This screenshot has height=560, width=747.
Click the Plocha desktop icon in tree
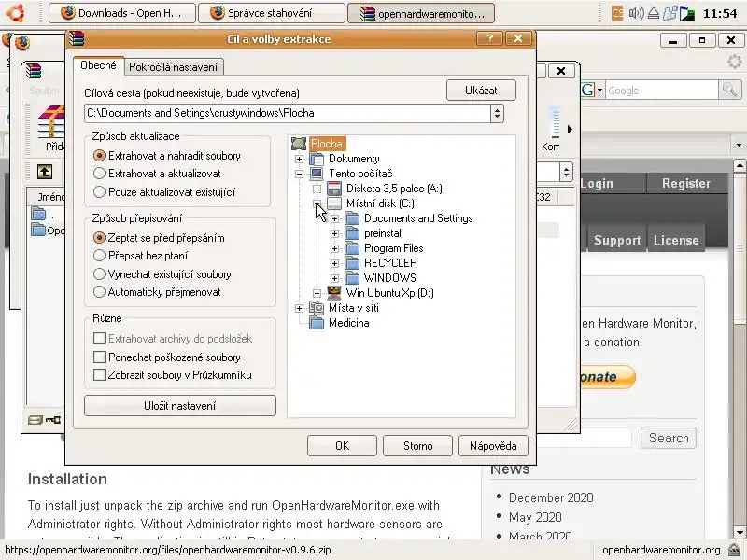pyautogui.click(x=299, y=144)
